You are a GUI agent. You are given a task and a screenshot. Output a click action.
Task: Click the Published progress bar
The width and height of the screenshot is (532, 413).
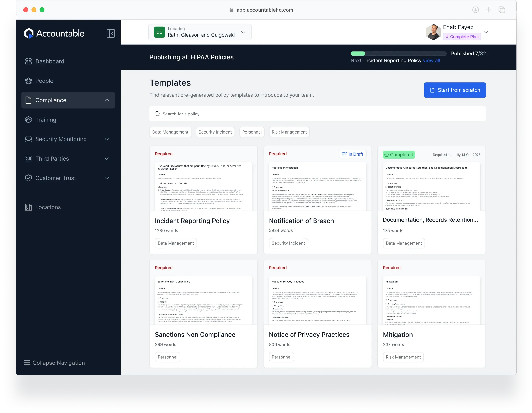point(399,54)
